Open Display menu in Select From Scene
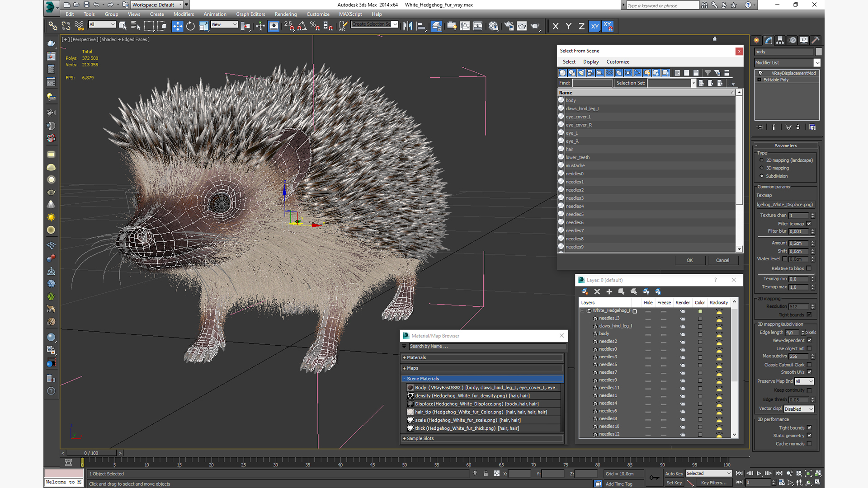The image size is (868, 488). tap(590, 62)
